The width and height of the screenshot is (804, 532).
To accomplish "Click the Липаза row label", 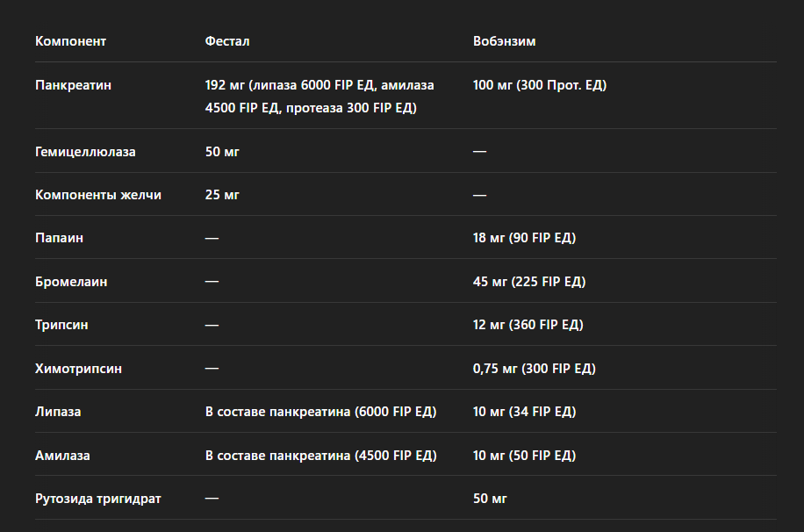I will tap(58, 412).
